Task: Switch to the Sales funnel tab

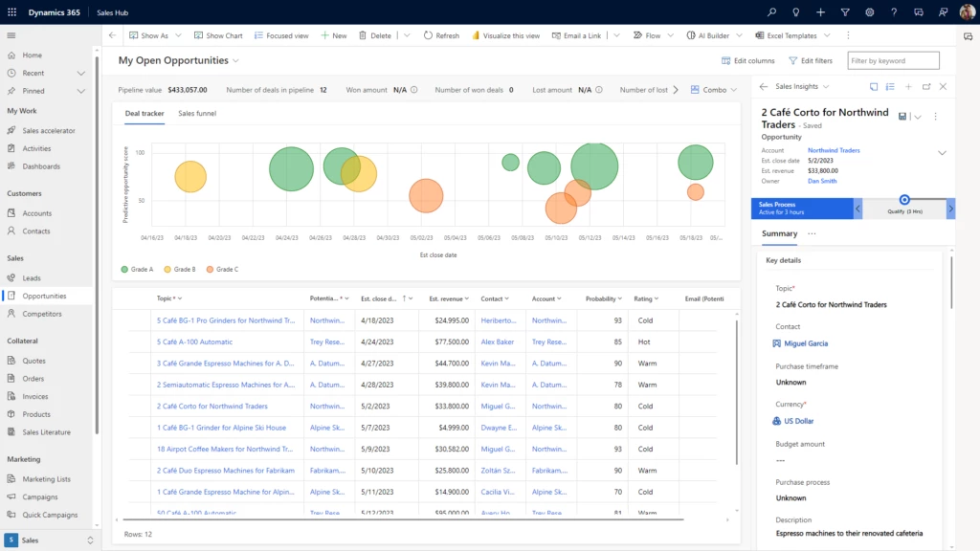Action: click(197, 112)
